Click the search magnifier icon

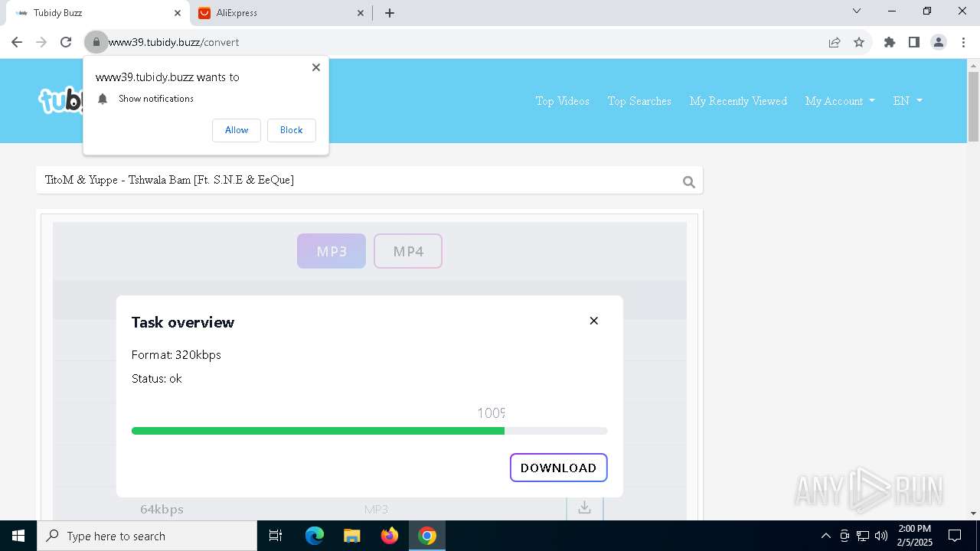coord(688,181)
